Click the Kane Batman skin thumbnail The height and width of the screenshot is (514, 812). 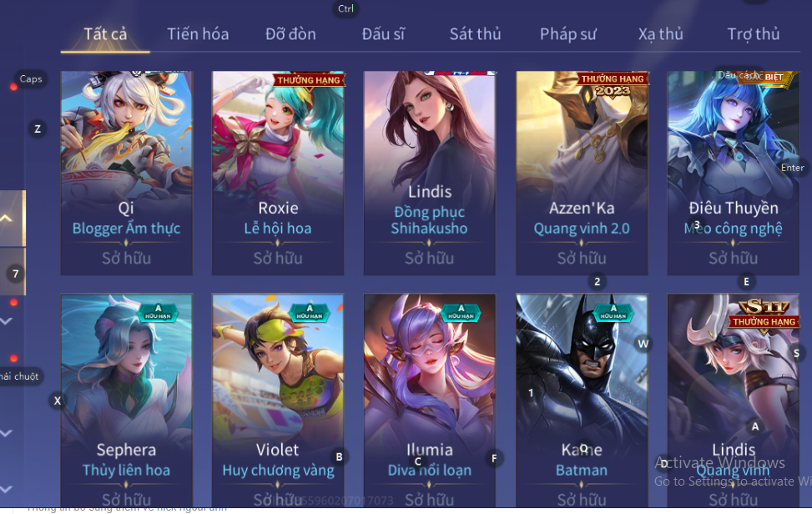(x=582, y=401)
